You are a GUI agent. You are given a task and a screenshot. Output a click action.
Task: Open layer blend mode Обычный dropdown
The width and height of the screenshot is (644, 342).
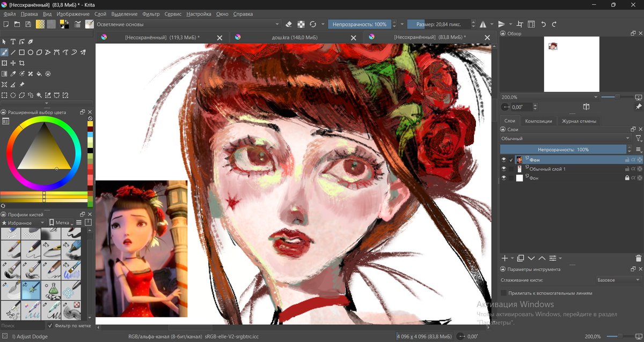point(566,139)
